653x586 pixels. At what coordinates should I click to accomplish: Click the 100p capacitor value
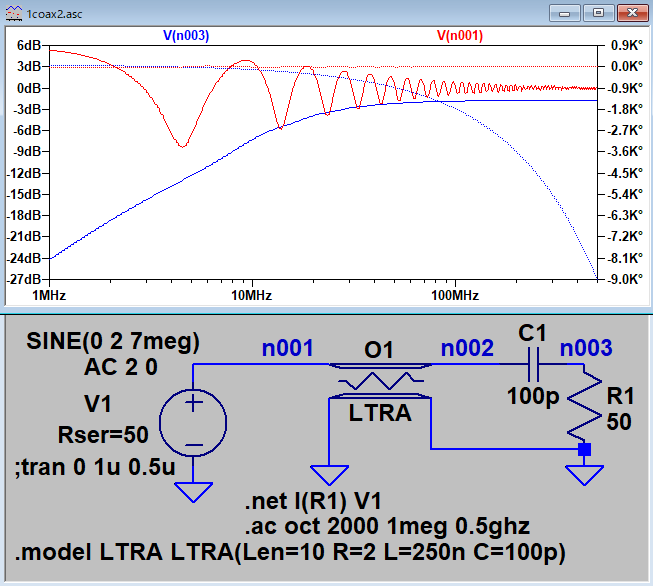click(x=533, y=396)
